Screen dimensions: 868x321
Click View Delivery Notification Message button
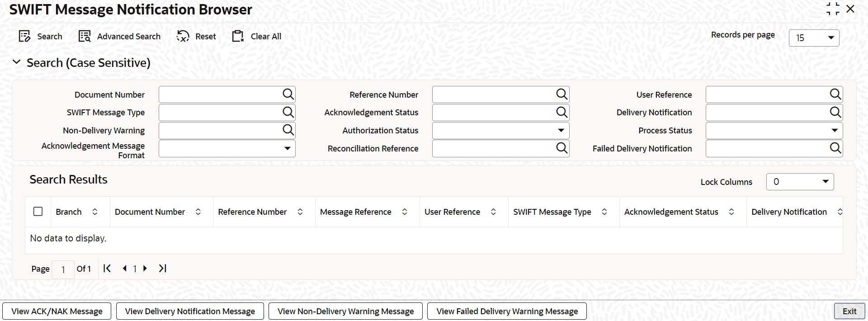[x=190, y=311]
